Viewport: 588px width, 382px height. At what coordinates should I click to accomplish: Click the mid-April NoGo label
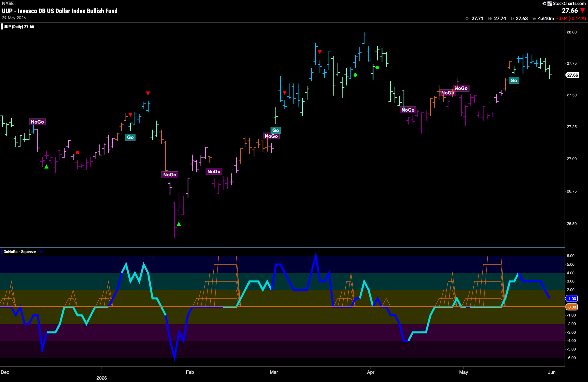coord(408,110)
